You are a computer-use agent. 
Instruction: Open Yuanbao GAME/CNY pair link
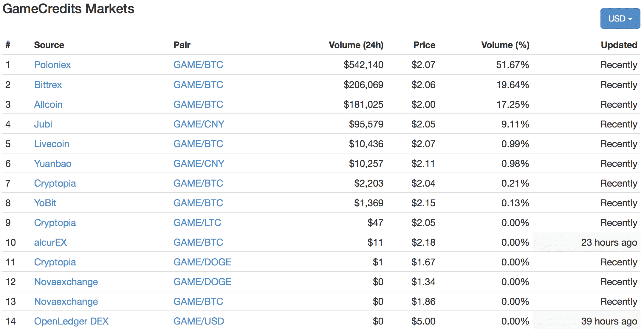[x=199, y=163]
